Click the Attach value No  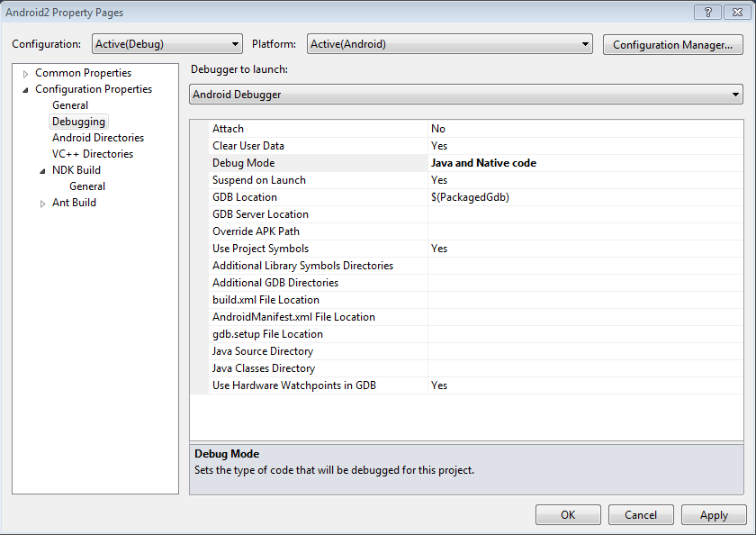click(x=437, y=129)
